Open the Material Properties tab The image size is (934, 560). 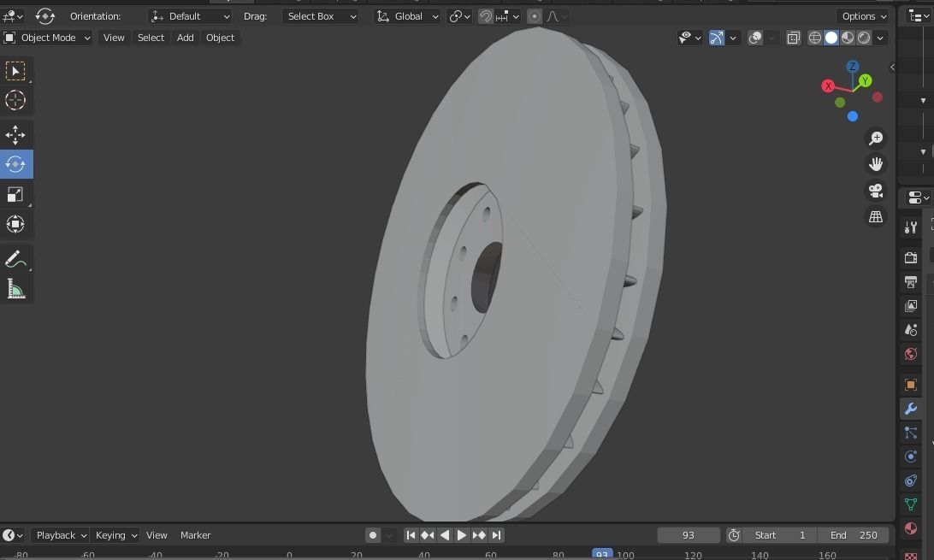click(x=910, y=528)
